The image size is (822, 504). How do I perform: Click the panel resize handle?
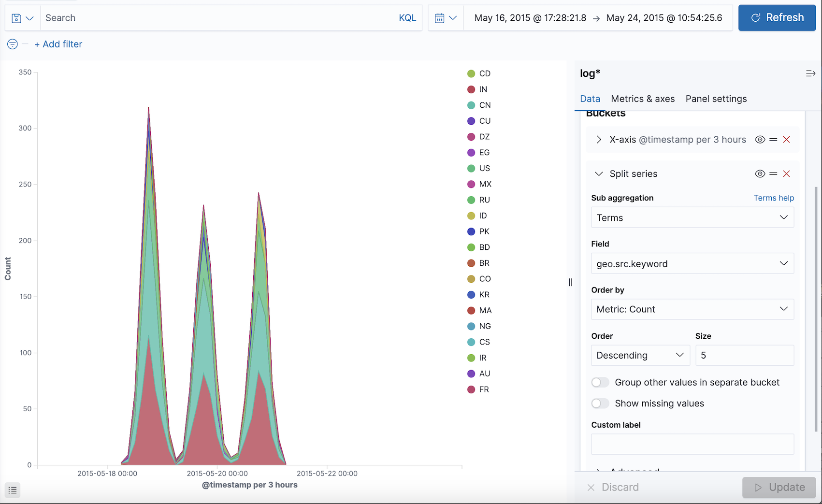click(570, 282)
